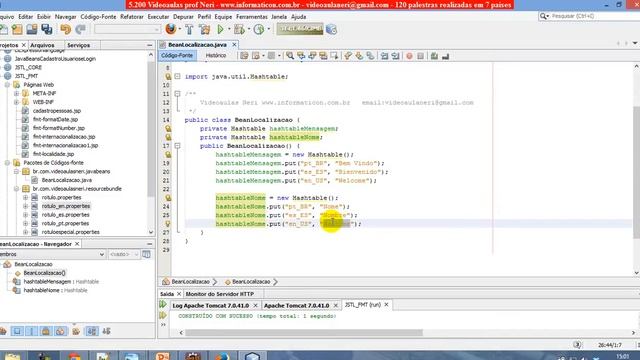Click the Undo toolbar icon
The image size is (640, 360).
[x=66, y=29]
